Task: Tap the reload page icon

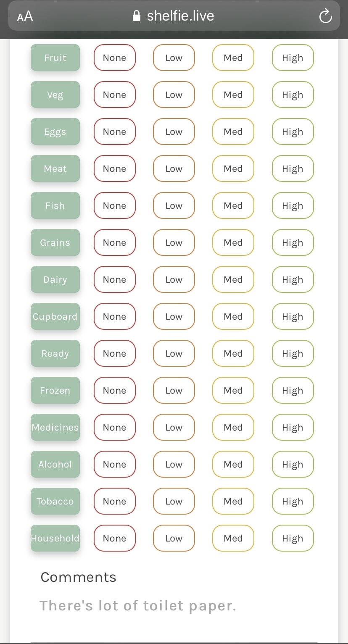Action: (x=326, y=16)
